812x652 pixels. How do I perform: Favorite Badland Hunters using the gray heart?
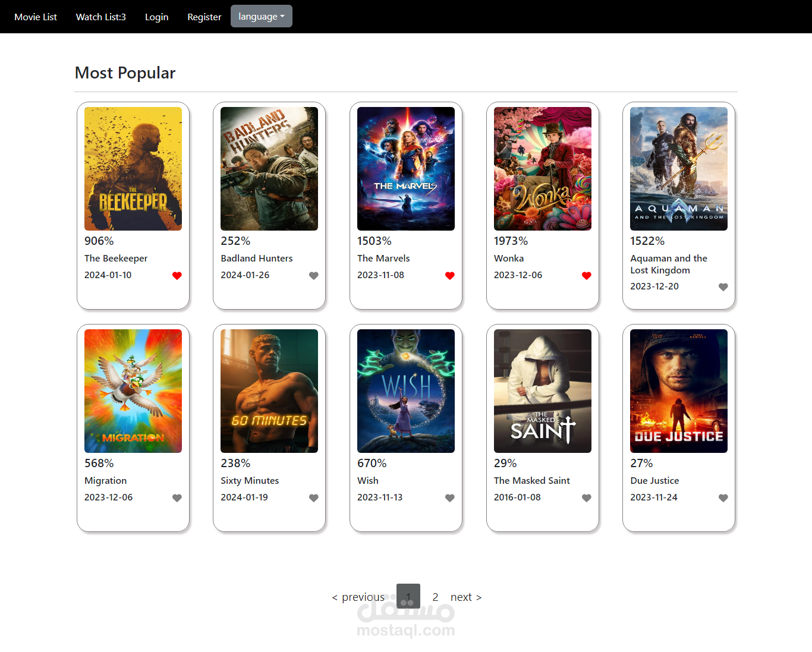coord(314,276)
